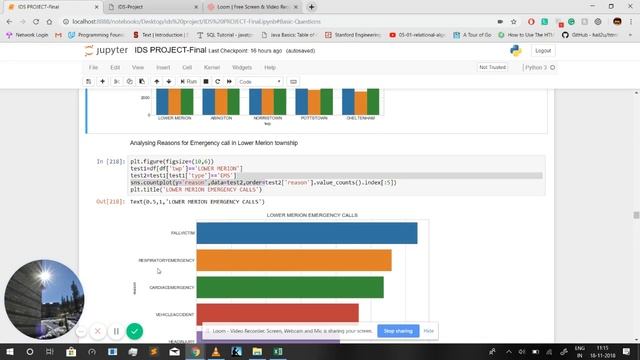Open the File menu
The width and height of the screenshot is (640, 360).
pos(93,67)
